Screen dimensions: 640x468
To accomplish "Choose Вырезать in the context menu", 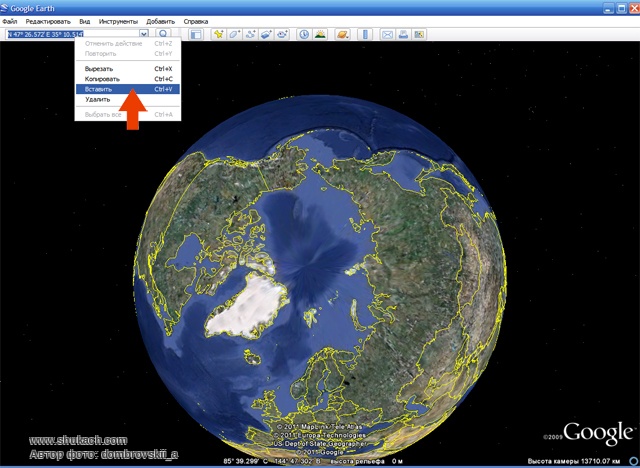I will tap(128, 69).
